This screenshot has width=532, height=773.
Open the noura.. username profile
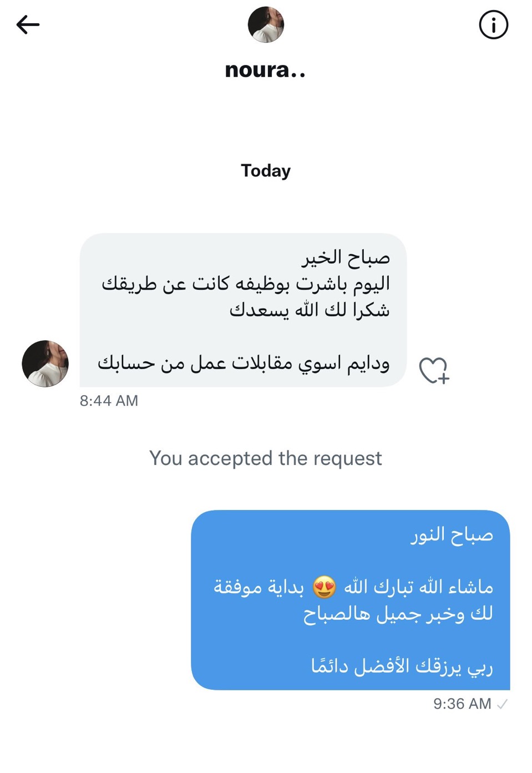(265, 70)
